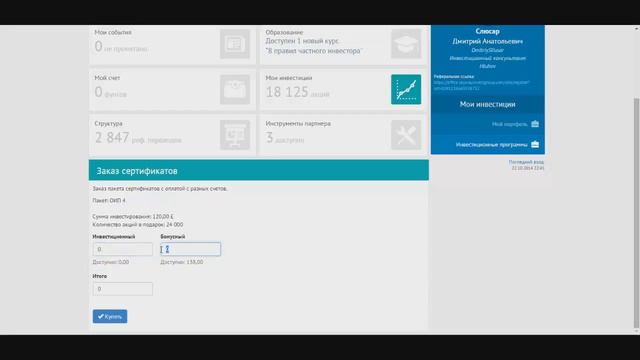
Task: Click the "18 125" shares value
Action: (x=287, y=92)
